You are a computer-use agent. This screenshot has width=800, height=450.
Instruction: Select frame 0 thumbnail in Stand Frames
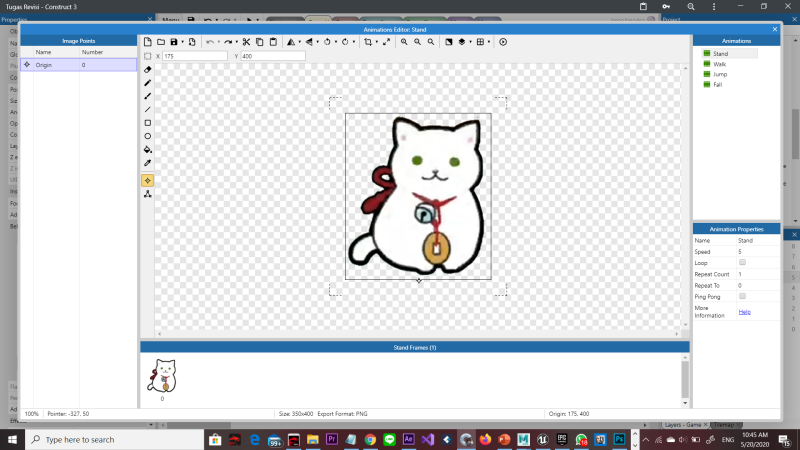[162, 376]
